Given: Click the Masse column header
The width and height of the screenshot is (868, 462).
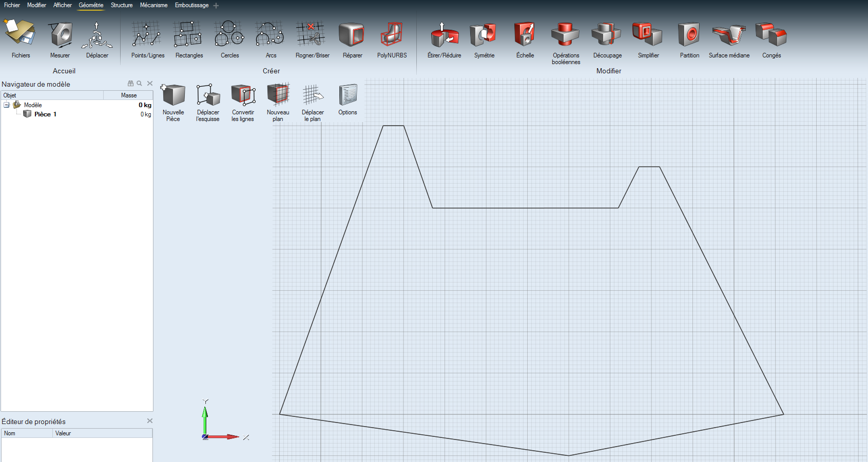Looking at the screenshot, I should click(x=128, y=95).
